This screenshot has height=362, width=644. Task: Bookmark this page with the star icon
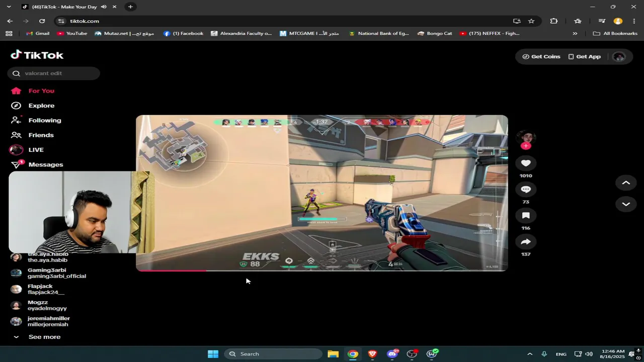pos(531,21)
